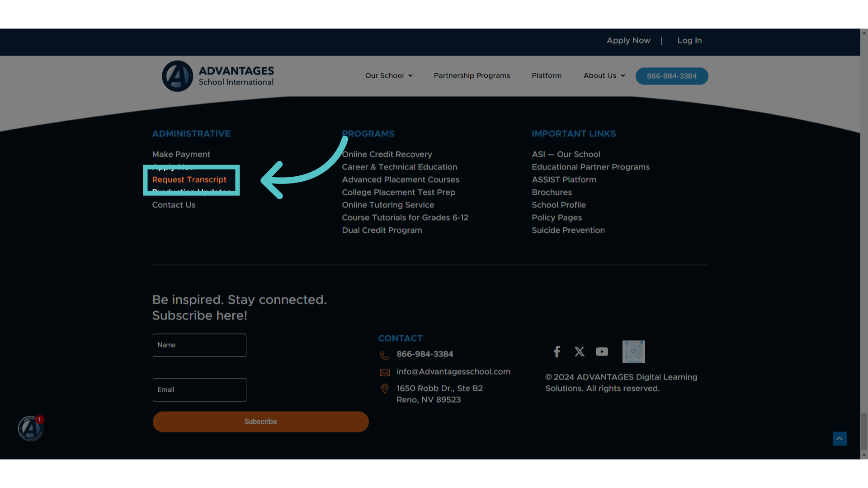Open the YouTube icon link

(x=602, y=352)
